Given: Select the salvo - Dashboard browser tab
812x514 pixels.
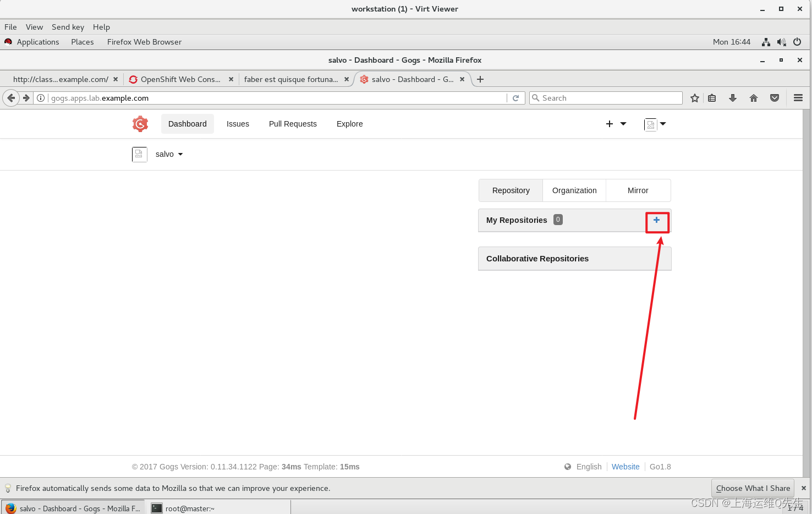Looking at the screenshot, I should tap(412, 79).
